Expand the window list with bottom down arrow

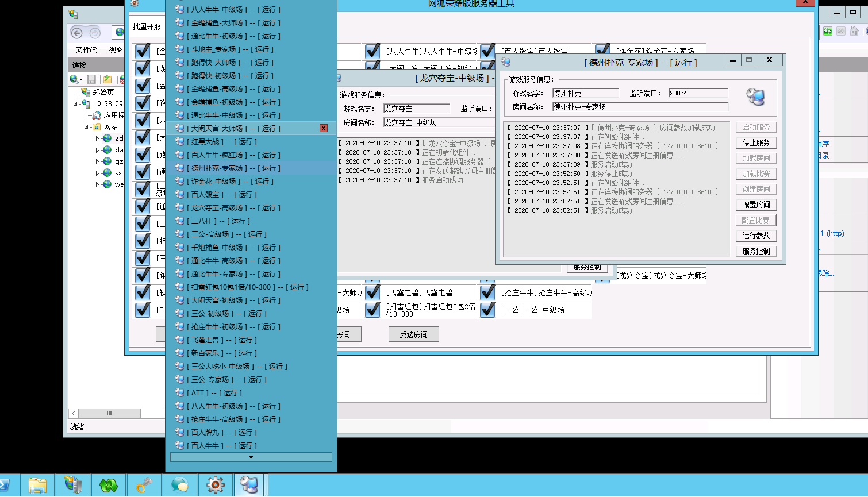251,457
